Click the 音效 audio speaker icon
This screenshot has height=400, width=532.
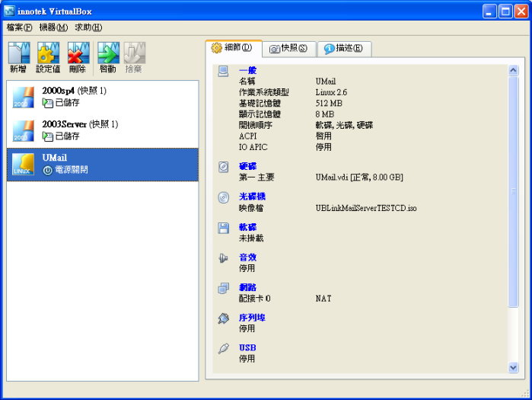[224, 258]
